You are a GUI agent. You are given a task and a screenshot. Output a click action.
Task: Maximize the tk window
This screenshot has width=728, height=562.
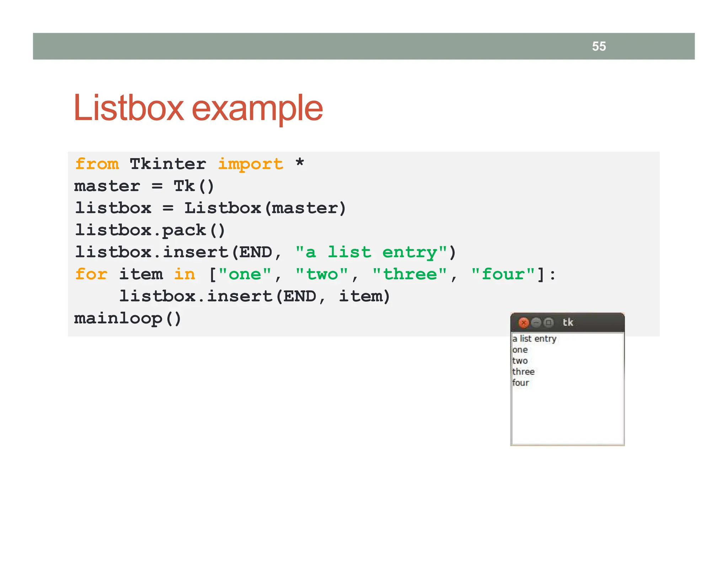coord(548,323)
